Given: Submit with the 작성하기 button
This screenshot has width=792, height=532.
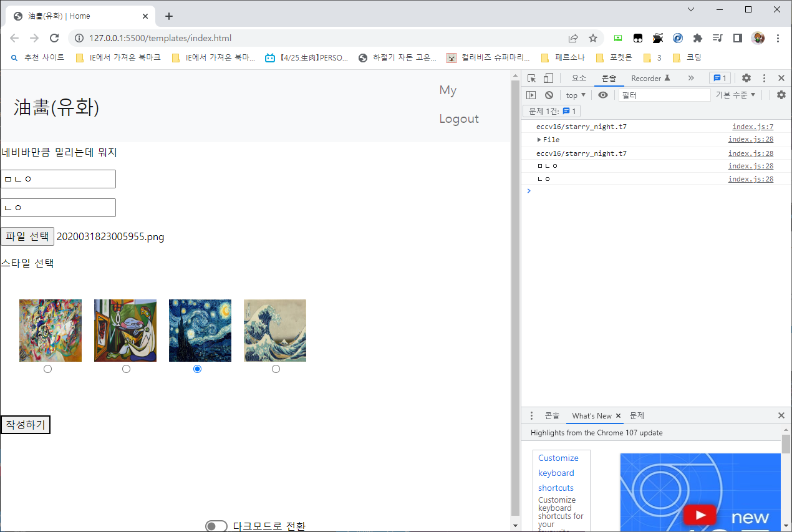Looking at the screenshot, I should click(26, 425).
